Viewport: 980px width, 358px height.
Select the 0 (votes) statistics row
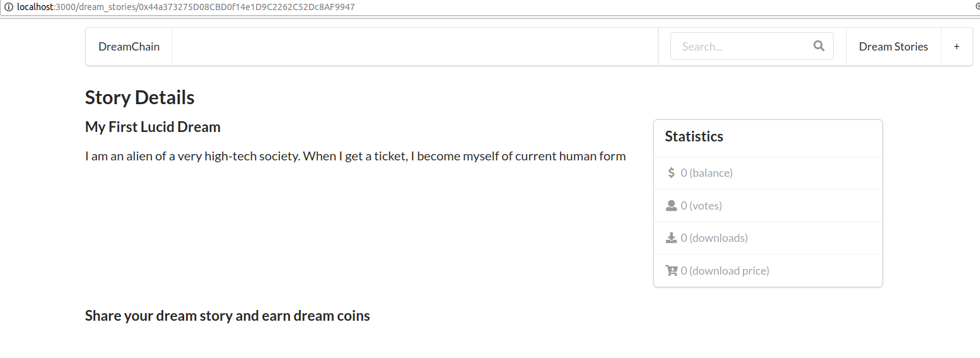click(x=768, y=206)
